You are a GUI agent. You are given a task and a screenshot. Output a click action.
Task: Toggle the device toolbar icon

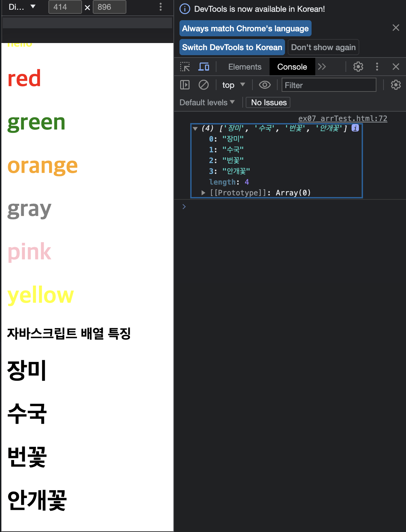click(204, 67)
